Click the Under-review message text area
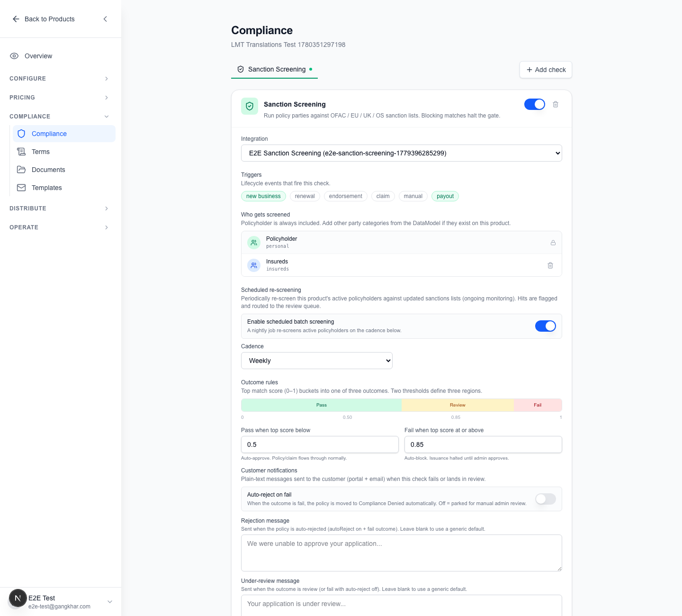This screenshot has width=682, height=616. 402,606
